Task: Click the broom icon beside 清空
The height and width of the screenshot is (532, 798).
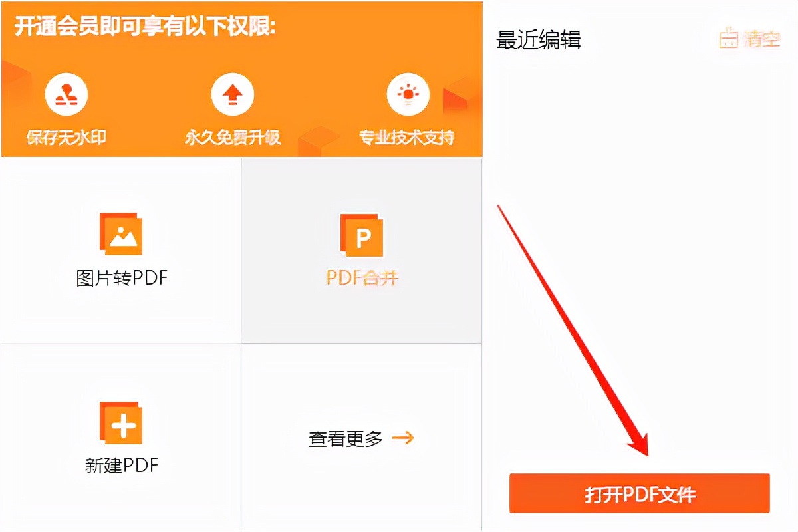Action: point(729,39)
